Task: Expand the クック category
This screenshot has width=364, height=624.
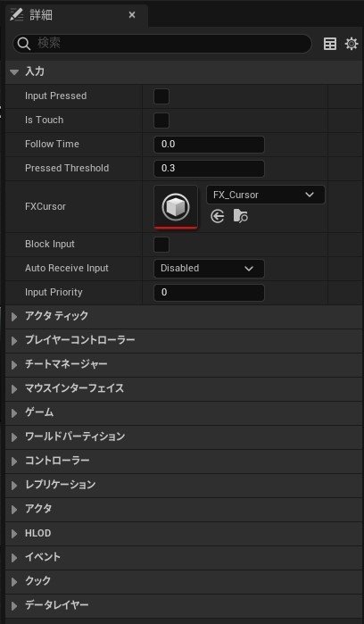Action: pyautogui.click(x=14, y=582)
